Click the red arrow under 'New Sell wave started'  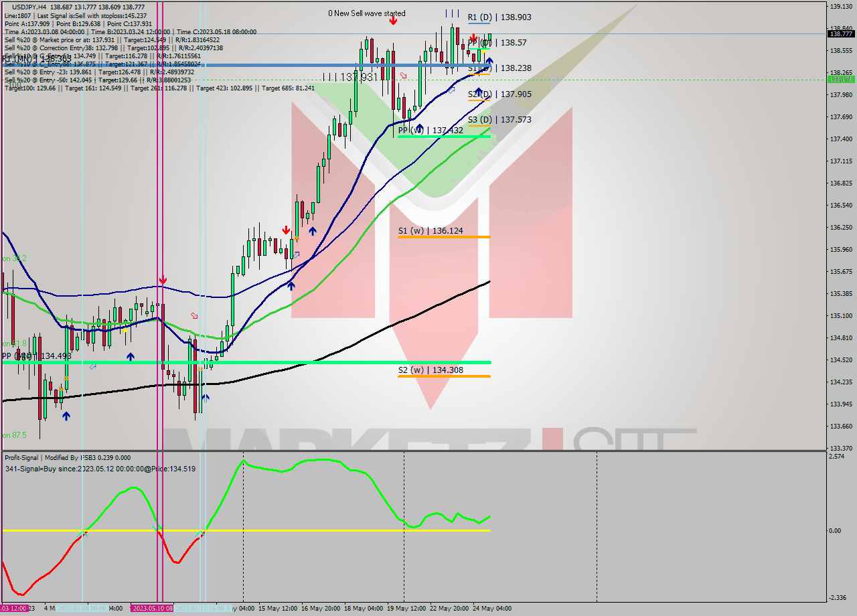click(x=393, y=21)
